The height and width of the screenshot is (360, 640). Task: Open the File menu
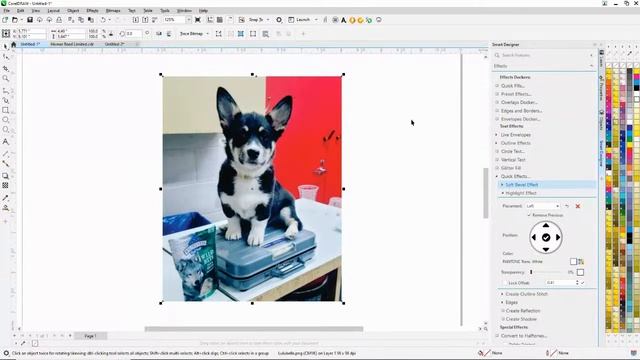(x=7, y=11)
